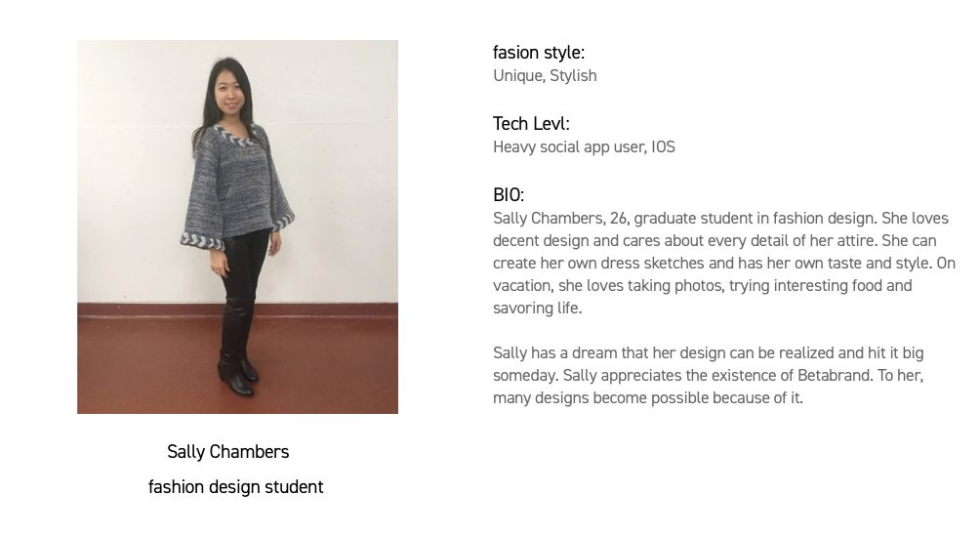Click the line 'many designs become possible because of it.'

point(648,398)
